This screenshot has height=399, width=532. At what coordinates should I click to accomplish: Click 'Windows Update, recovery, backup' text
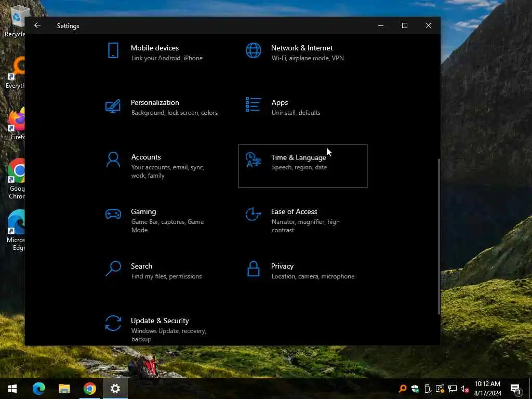169,335
